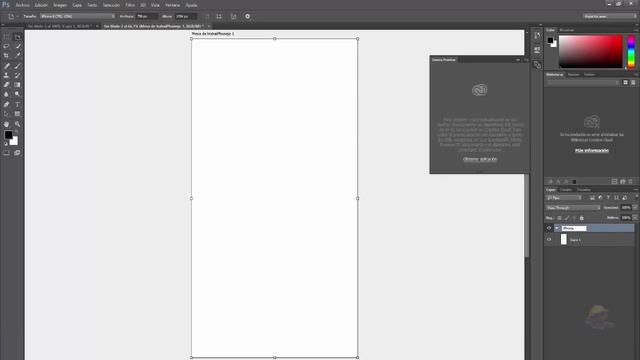This screenshot has height=360, width=640.
Task: Open the layer filter type dropdown
Action: point(564,198)
